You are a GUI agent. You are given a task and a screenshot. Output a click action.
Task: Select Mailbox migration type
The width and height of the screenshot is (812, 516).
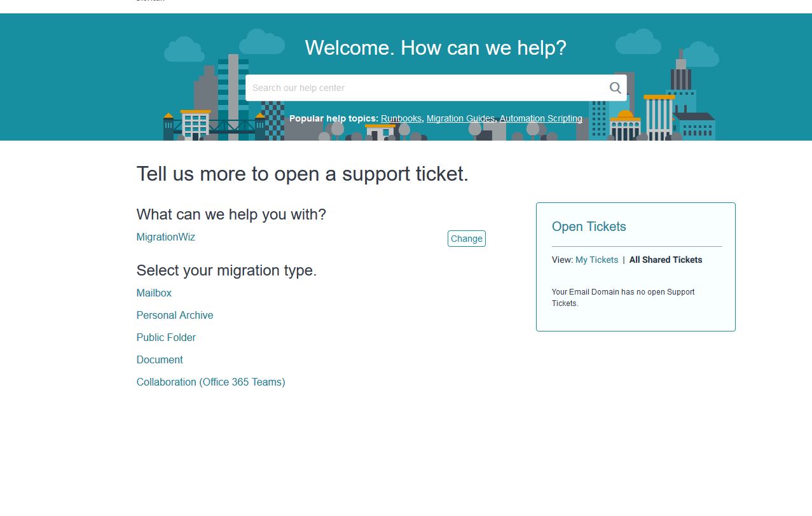[154, 293]
